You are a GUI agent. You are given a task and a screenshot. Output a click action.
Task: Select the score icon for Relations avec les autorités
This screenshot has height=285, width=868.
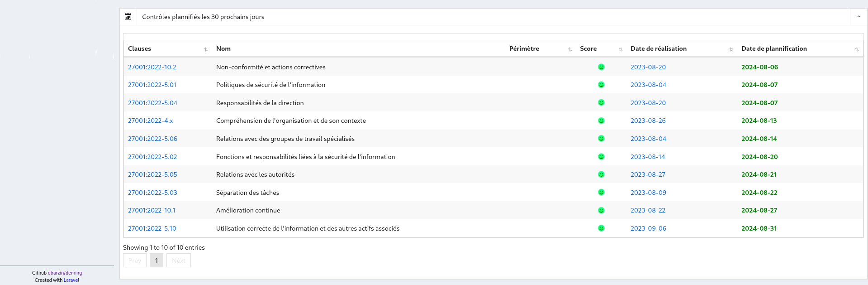click(x=601, y=174)
